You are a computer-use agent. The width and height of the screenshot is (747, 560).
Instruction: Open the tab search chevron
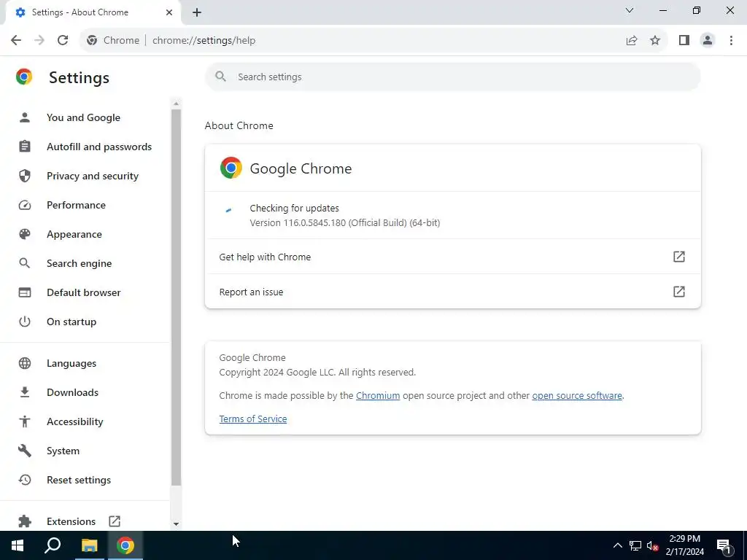tap(630, 10)
